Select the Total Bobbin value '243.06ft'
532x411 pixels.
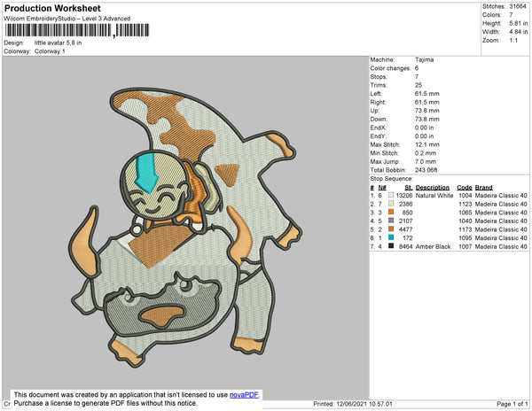[426, 170]
